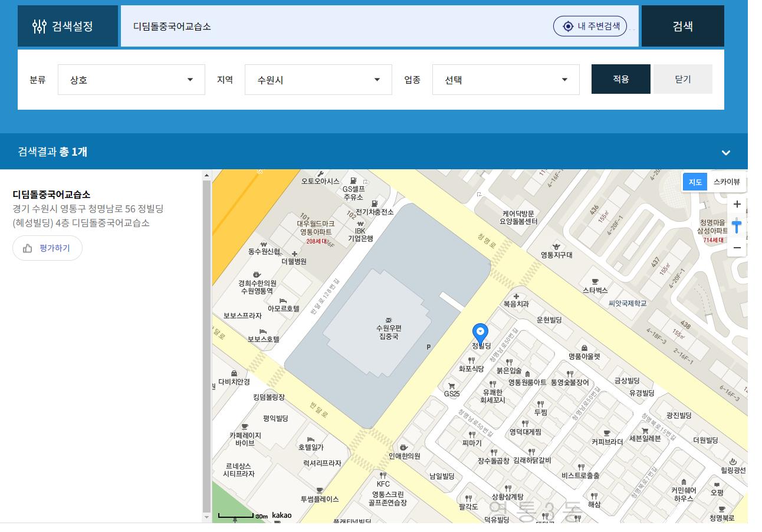The image size is (762, 532).
Task: Collapse the 검색결과 results chevron
Action: (725, 152)
